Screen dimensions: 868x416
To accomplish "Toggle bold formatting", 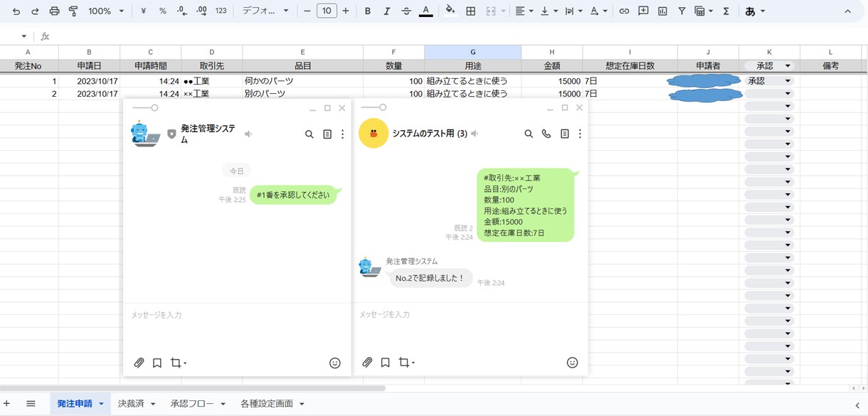I will 368,11.
